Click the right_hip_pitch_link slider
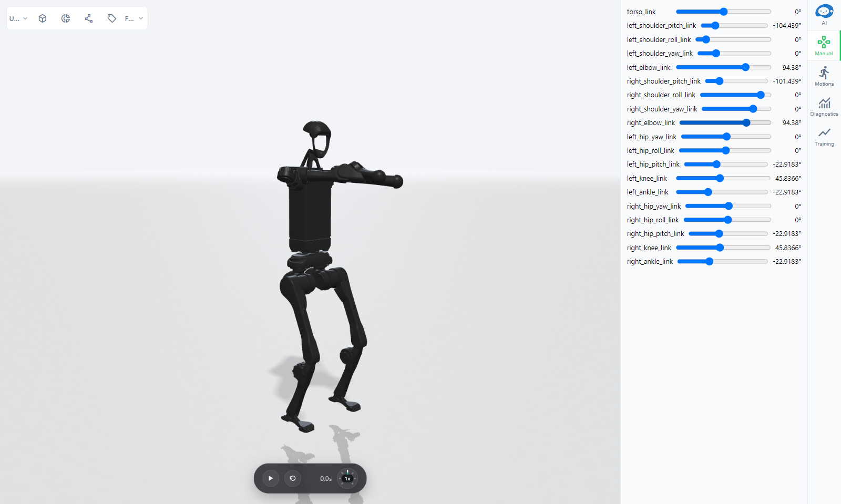 pos(728,233)
